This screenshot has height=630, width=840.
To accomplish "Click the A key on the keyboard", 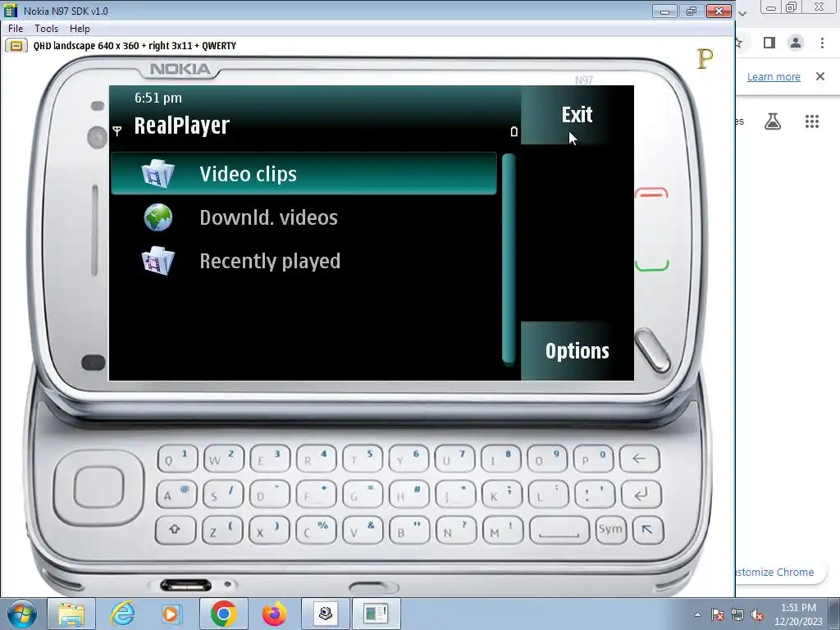I will point(176,495).
